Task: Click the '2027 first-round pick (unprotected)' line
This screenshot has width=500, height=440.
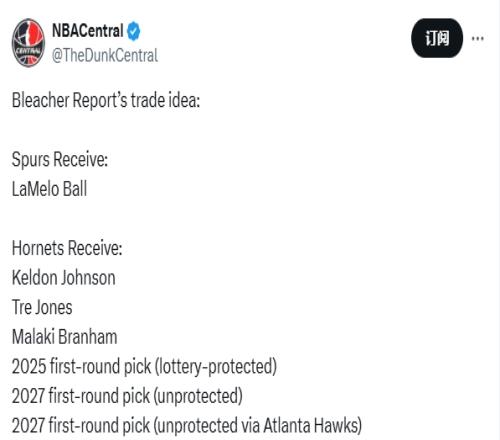Action: tap(127, 396)
